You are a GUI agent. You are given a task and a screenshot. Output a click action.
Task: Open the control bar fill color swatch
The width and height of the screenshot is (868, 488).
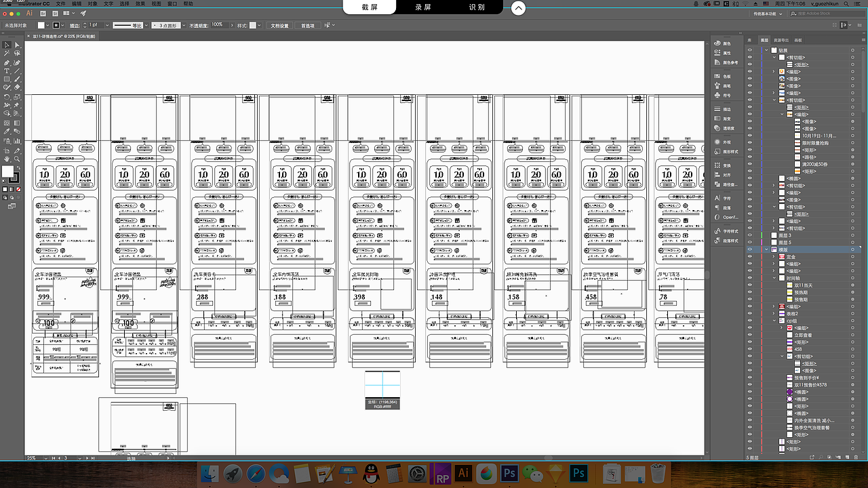pyautogui.click(x=41, y=26)
